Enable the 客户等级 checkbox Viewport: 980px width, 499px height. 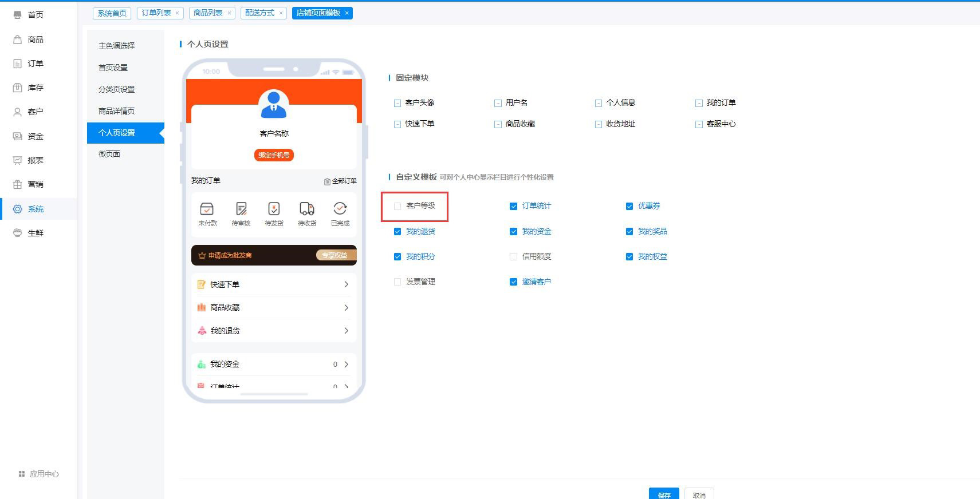point(397,206)
